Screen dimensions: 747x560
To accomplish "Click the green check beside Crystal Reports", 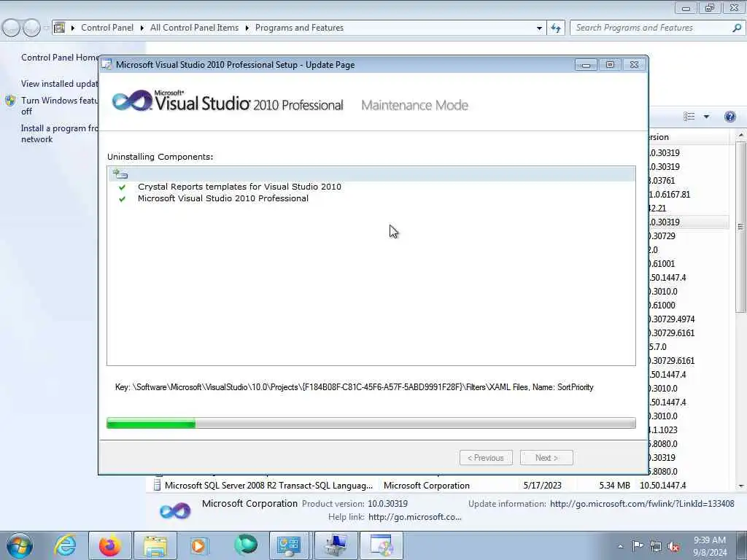I will (x=123, y=187).
